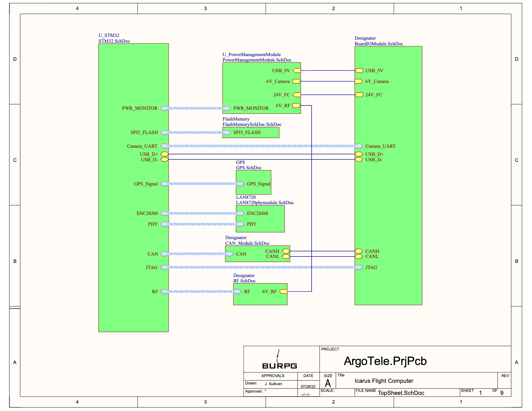Pick the USB_D- port arrow on BoardIOModule
The width and height of the screenshot is (532, 411).
(359, 159)
